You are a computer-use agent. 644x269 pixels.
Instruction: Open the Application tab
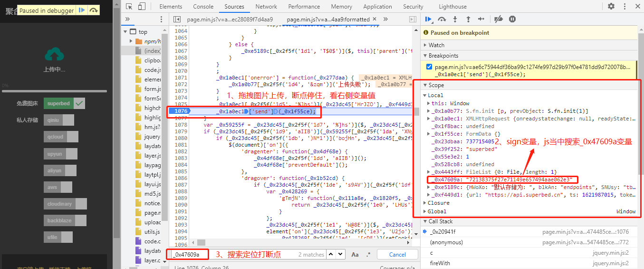377,7
